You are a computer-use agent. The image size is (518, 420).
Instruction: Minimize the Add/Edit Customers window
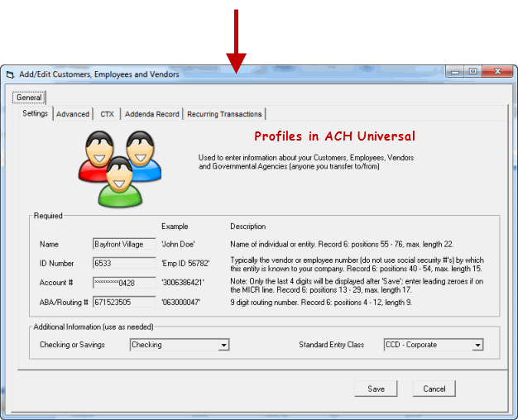(x=455, y=71)
